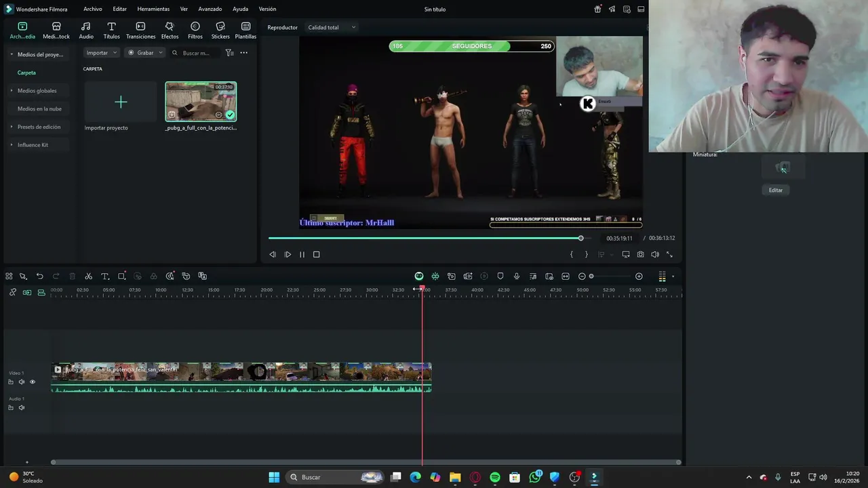Stop the preview playback
Image resolution: width=868 pixels, height=488 pixels.
[x=316, y=255]
